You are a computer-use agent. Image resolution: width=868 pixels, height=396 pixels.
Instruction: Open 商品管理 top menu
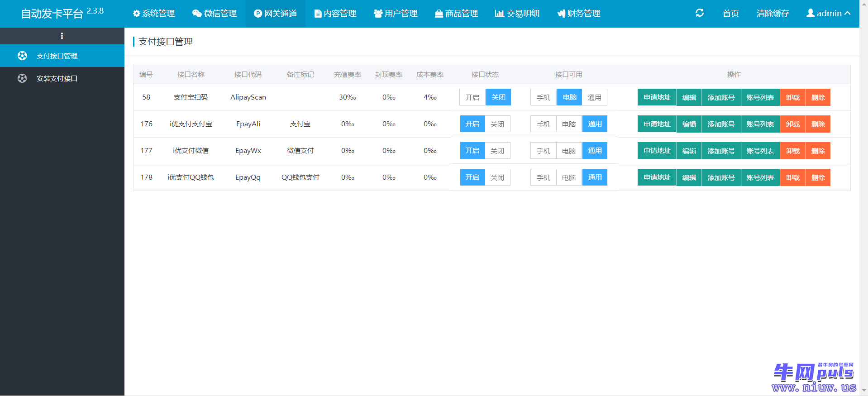[456, 14]
